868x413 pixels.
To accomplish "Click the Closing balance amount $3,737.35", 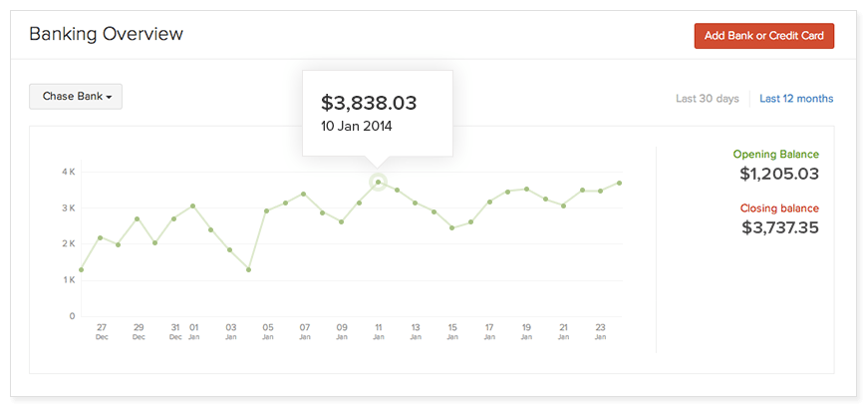I will [x=780, y=227].
